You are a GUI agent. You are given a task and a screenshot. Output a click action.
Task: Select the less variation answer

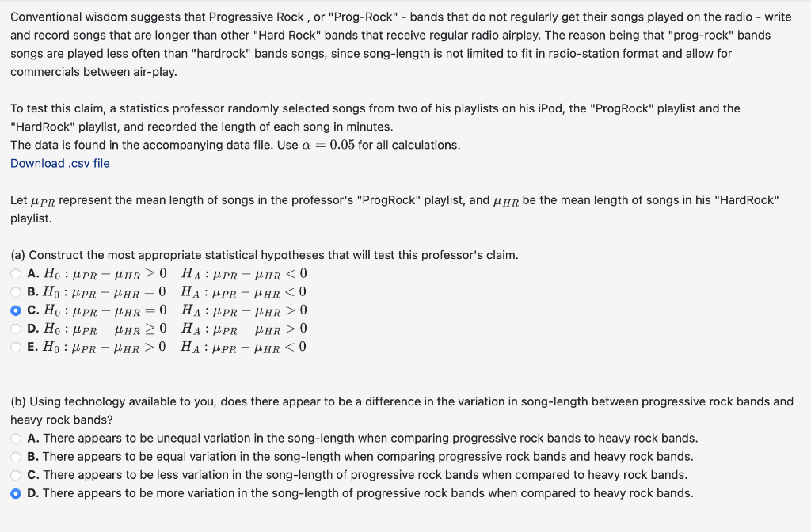[x=16, y=474]
